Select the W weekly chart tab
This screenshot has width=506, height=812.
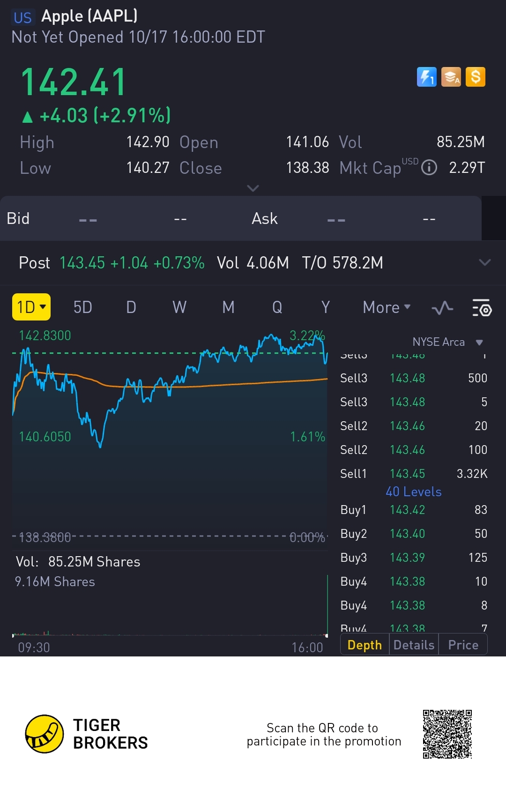[x=179, y=307]
